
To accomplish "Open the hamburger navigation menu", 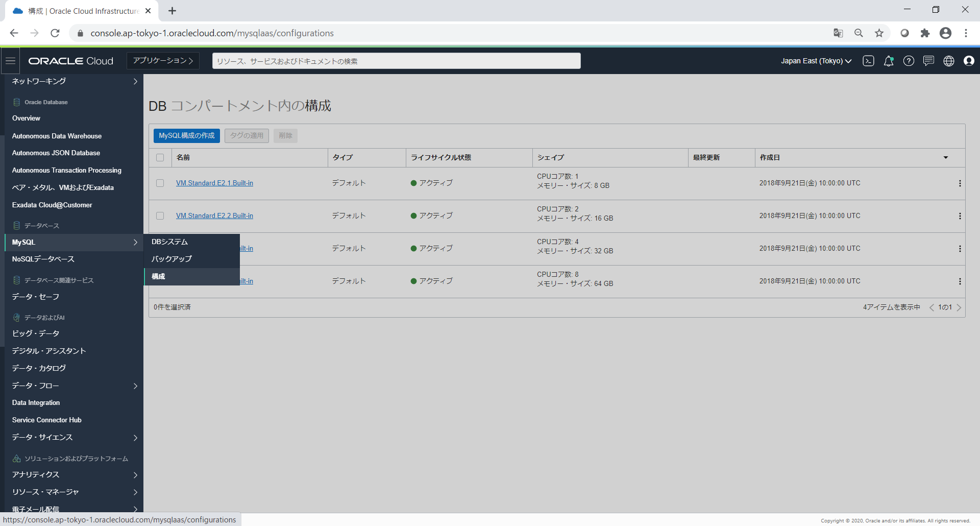I will click(10, 61).
